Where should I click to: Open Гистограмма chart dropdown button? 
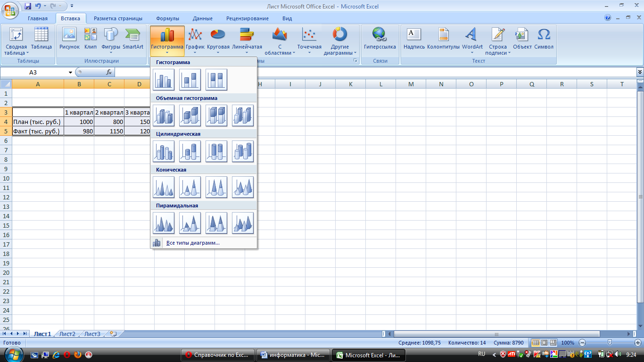167,41
